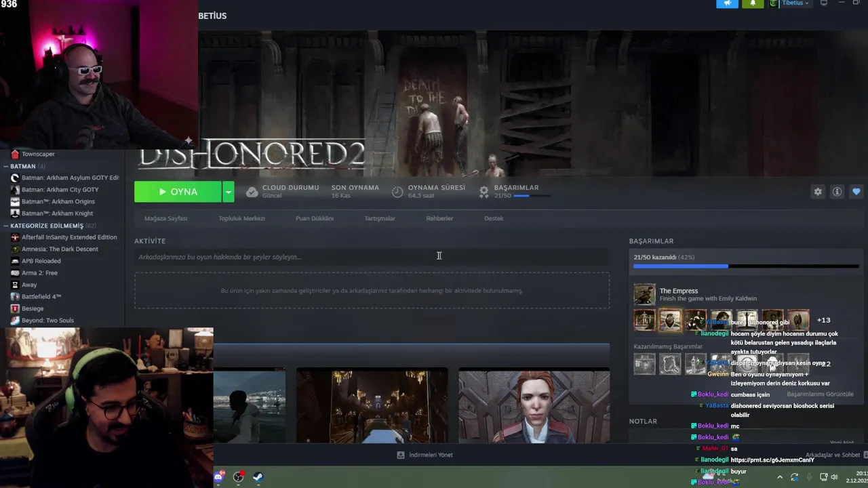Open the Topluluk Merkezi tab

(x=241, y=218)
